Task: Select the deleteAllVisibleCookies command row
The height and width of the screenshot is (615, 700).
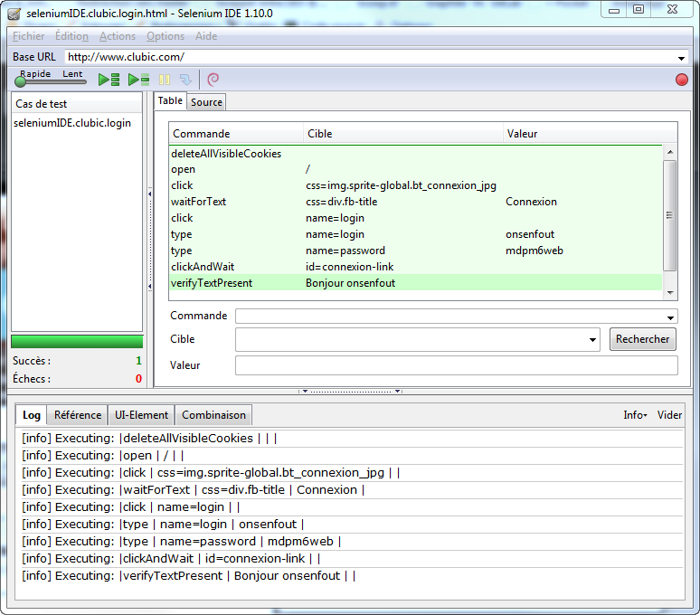Action: [x=415, y=154]
